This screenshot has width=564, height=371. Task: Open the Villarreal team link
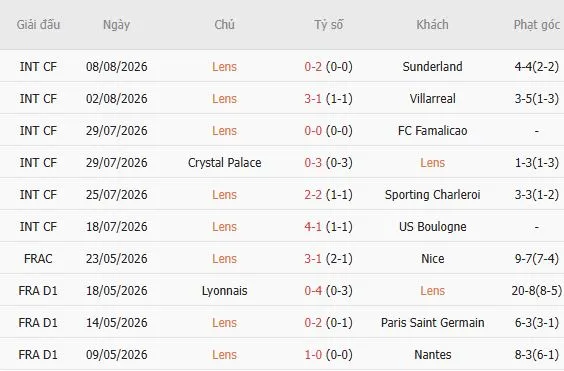[432, 99]
